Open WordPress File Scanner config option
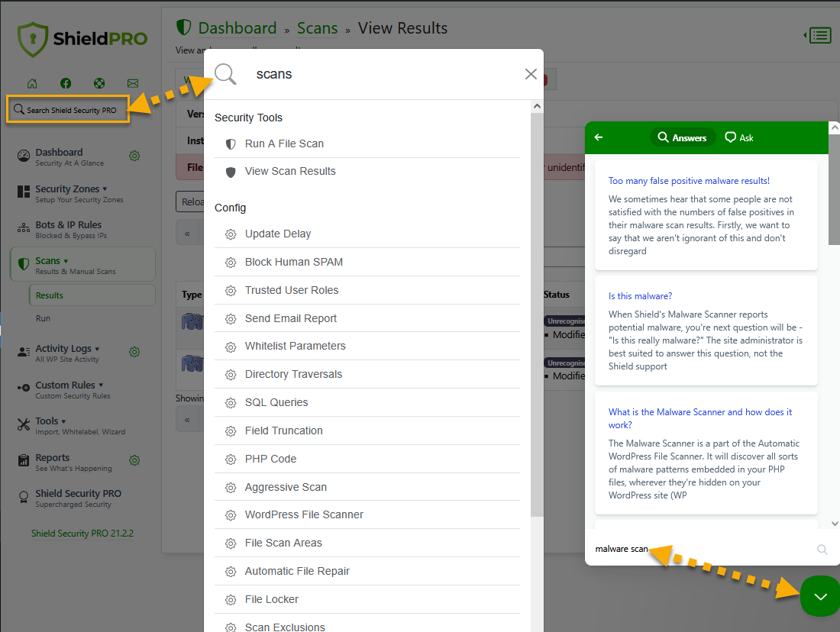Viewport: 840px width, 632px height. click(x=367, y=514)
